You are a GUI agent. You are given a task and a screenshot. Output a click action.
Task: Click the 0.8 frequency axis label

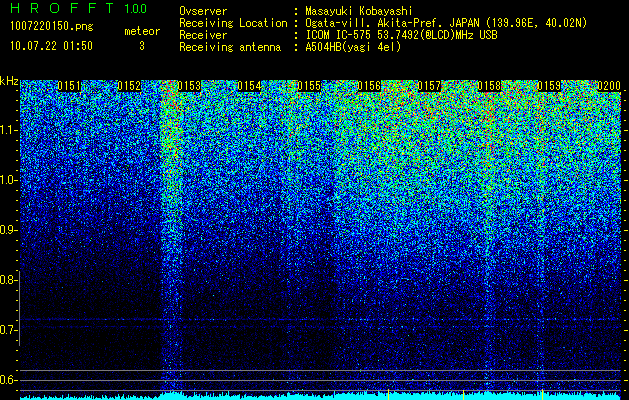click(7, 280)
